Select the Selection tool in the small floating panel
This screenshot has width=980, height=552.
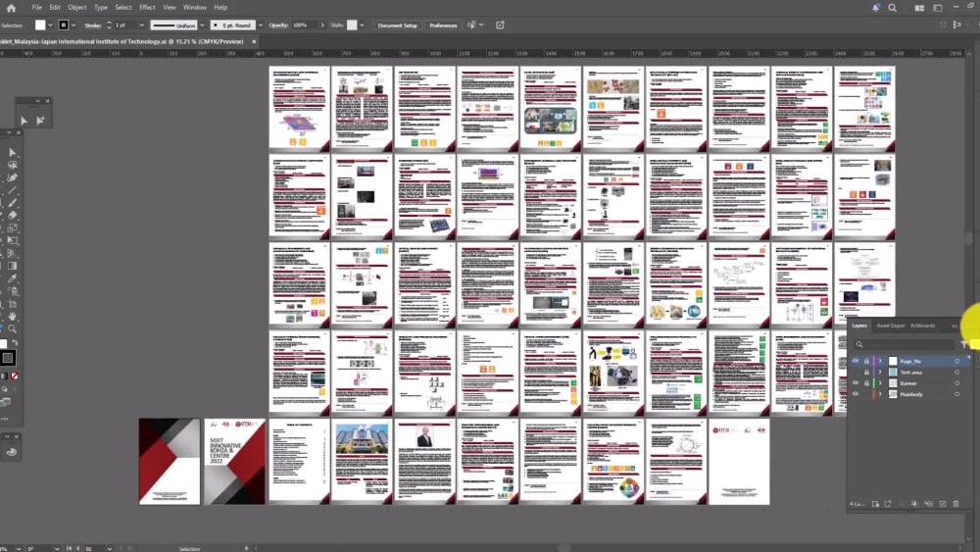coord(24,120)
